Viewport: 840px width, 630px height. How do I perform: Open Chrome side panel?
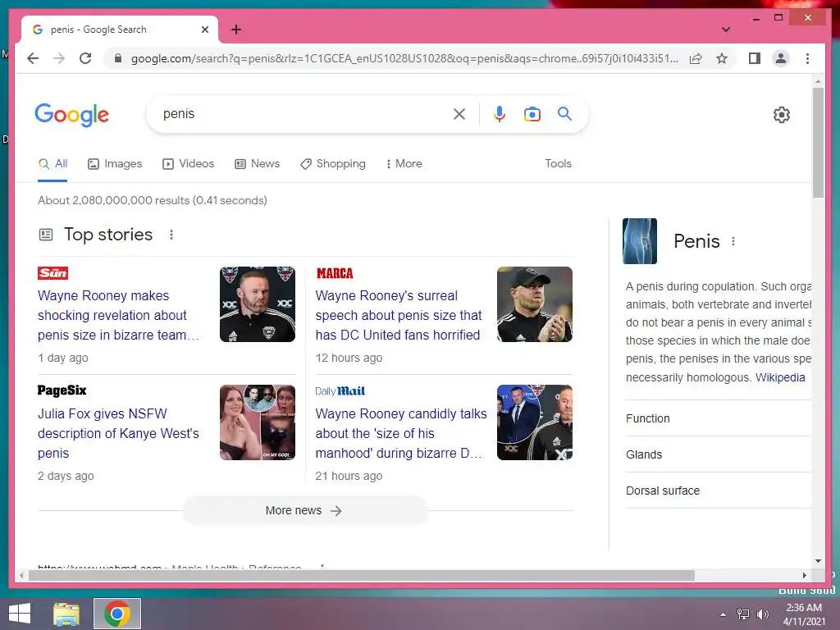tap(755, 58)
